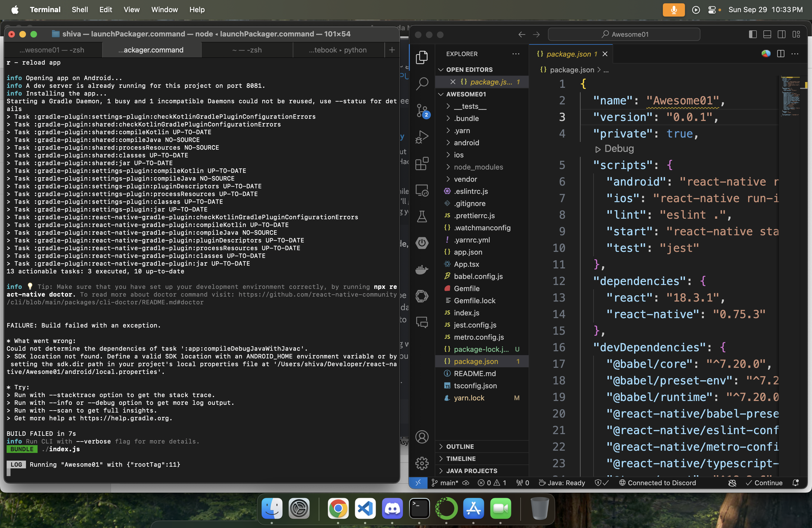Toggle the macOS microphone indicator

[x=673, y=10]
